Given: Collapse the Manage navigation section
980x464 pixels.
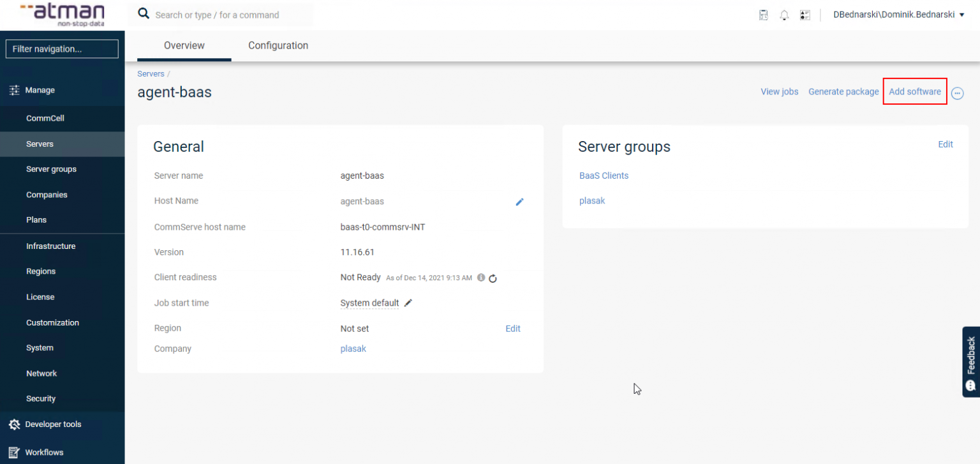Looking at the screenshot, I should (x=40, y=91).
